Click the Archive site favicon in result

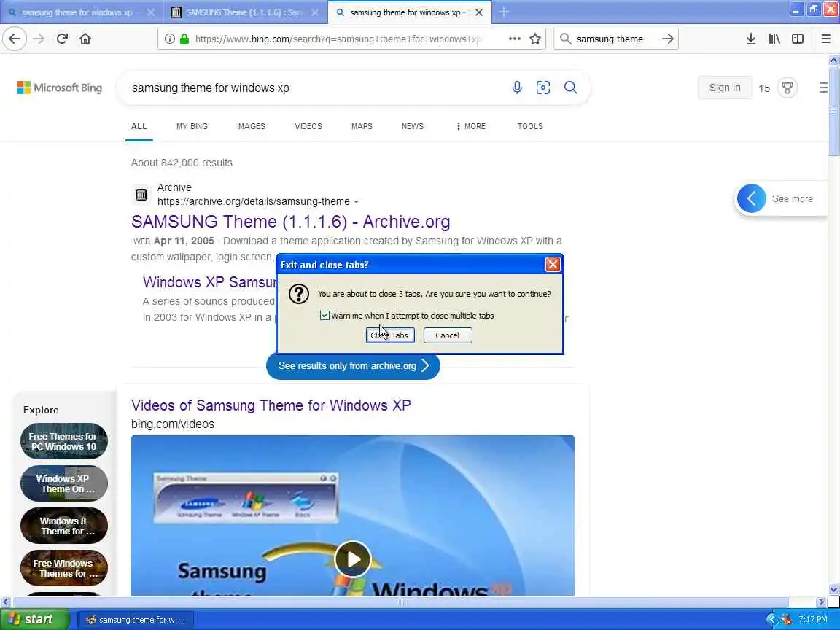click(x=141, y=195)
